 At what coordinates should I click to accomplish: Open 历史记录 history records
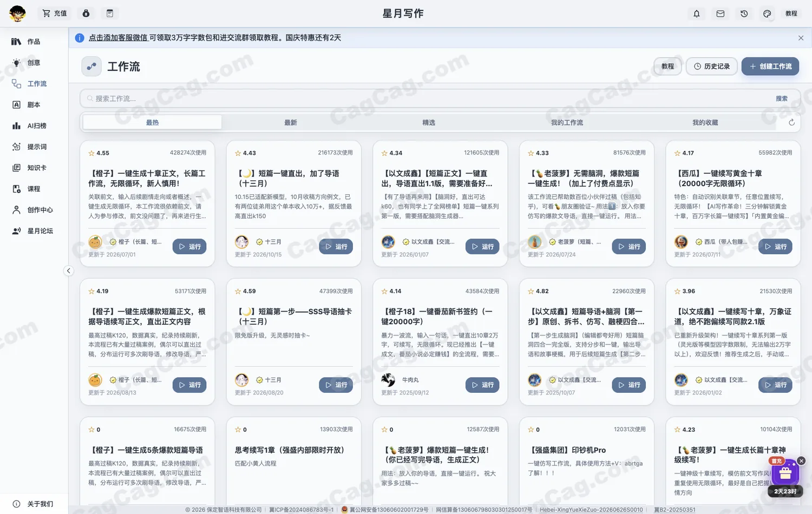pyautogui.click(x=712, y=67)
